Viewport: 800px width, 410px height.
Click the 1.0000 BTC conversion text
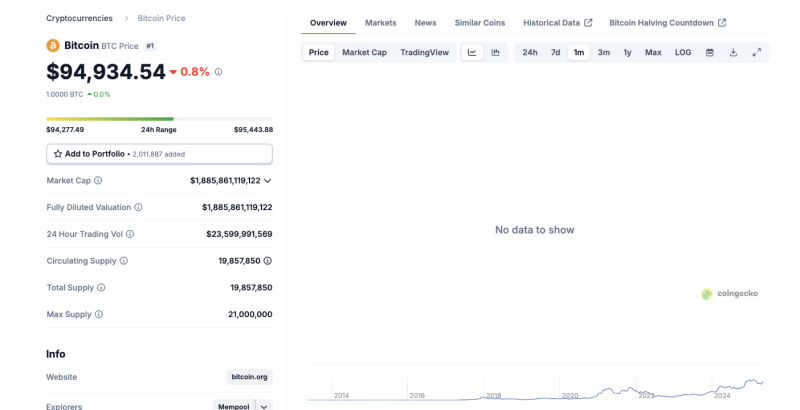64,94
